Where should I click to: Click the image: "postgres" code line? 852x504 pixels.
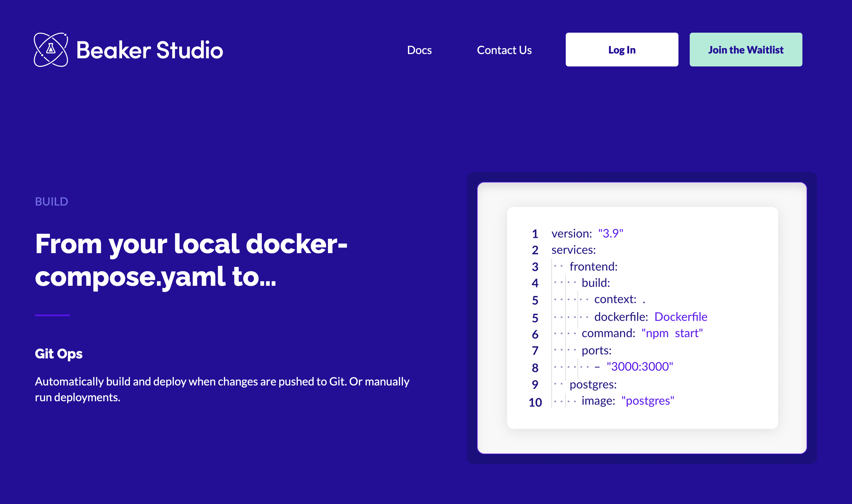point(628,401)
